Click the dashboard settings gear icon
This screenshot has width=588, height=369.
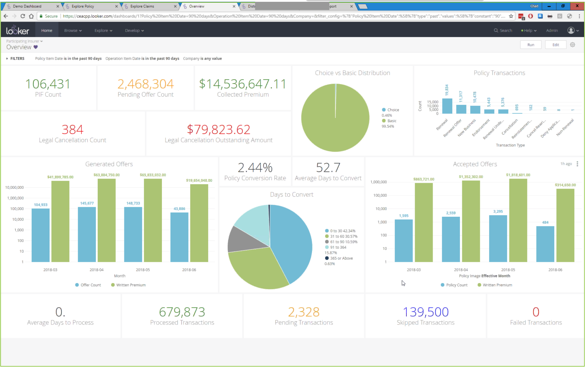pyautogui.click(x=572, y=45)
